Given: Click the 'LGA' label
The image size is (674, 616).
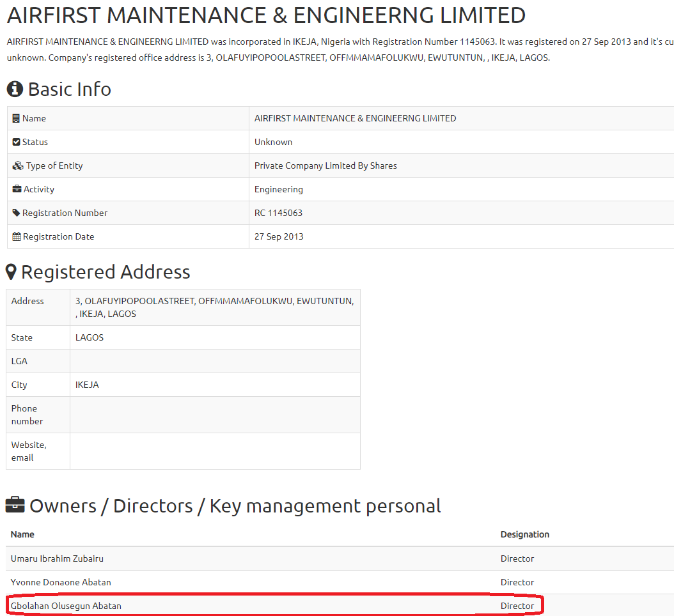Looking at the screenshot, I should pyautogui.click(x=19, y=361).
